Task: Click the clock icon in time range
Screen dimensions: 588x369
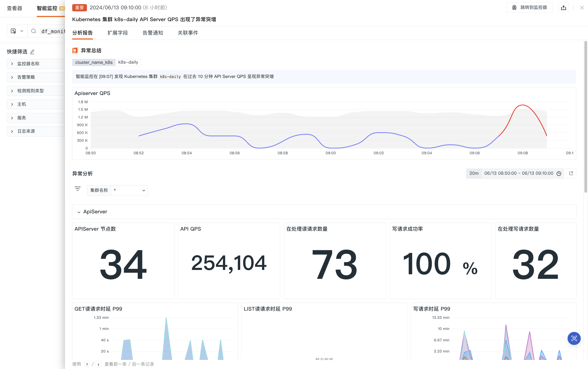Action: click(559, 174)
